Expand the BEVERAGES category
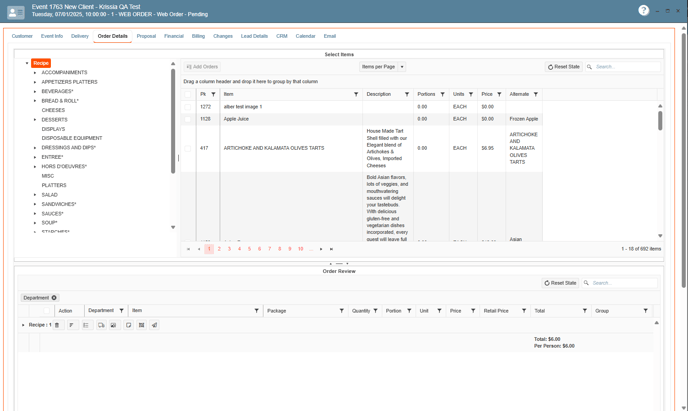Image resolution: width=688 pixels, height=411 pixels. coord(35,92)
